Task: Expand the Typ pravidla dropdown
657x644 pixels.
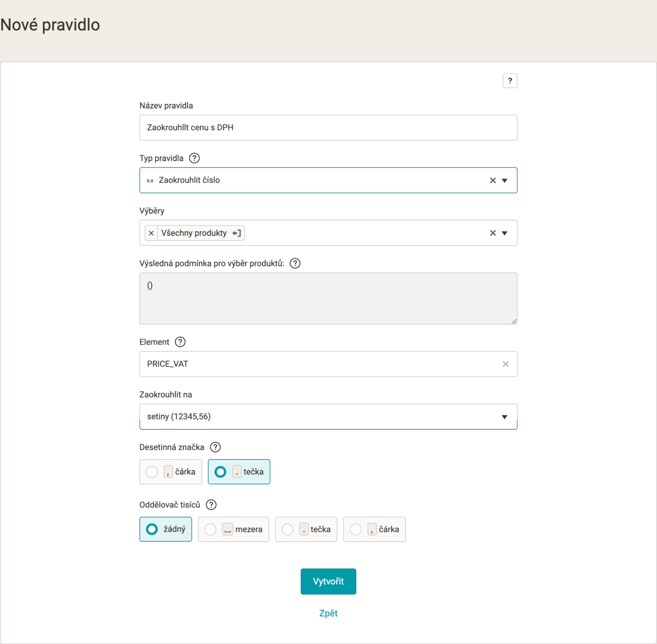Action: click(504, 180)
